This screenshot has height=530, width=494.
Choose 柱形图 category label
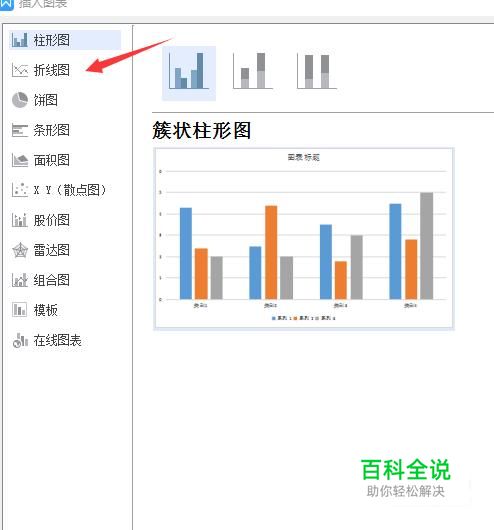[x=51, y=40]
